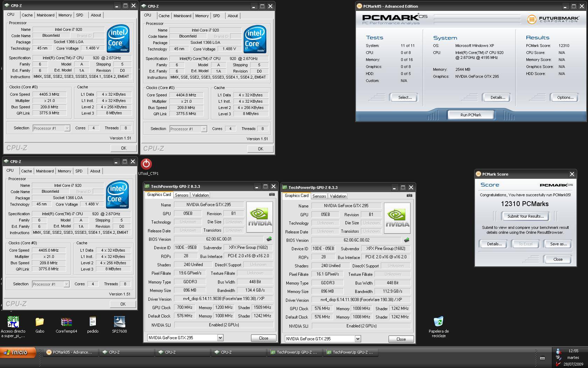Screen dimensions: 588x368
Task: Switch to the Mainboard tab in top-middle CPU-Z
Action: tap(182, 16)
